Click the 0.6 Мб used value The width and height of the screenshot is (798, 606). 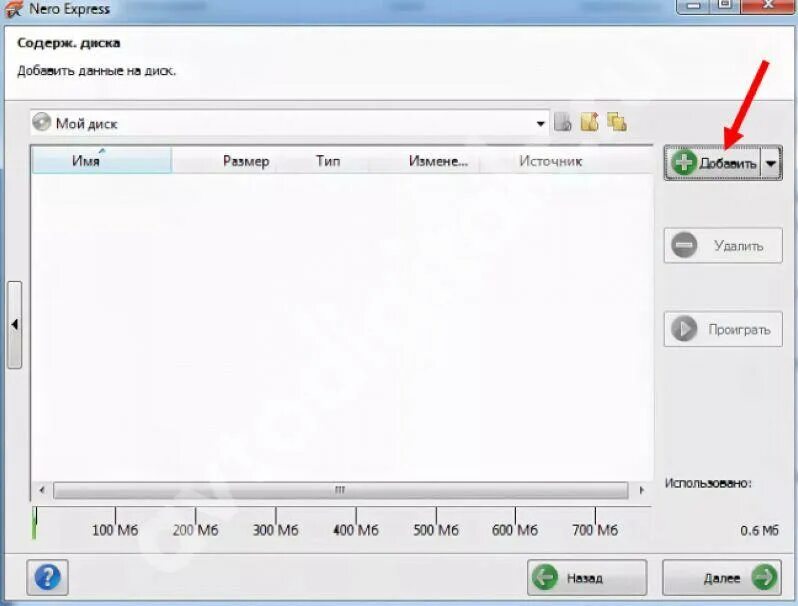tap(759, 530)
